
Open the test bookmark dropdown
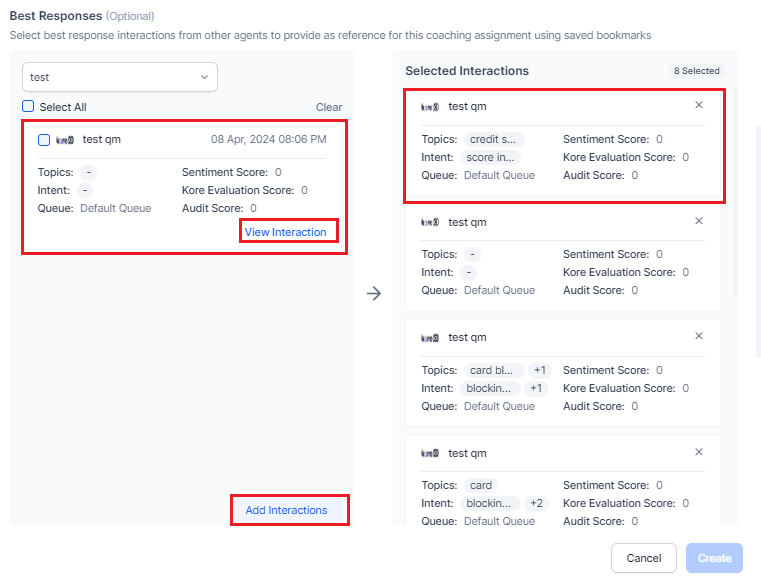(120, 77)
